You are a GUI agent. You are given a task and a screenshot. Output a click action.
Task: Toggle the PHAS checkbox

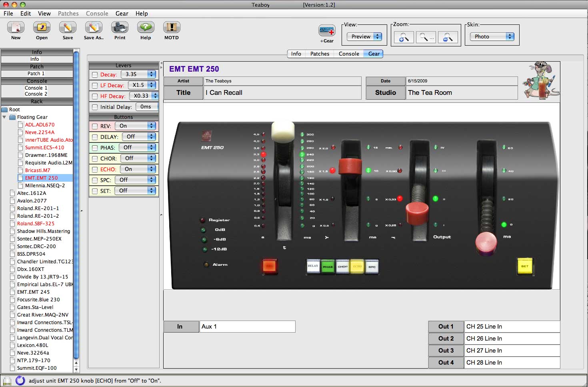(95, 148)
